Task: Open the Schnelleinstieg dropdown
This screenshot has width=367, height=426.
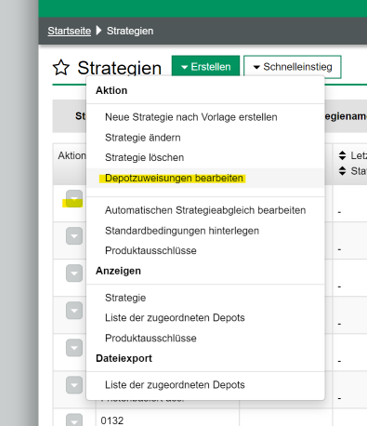Action: tap(292, 67)
